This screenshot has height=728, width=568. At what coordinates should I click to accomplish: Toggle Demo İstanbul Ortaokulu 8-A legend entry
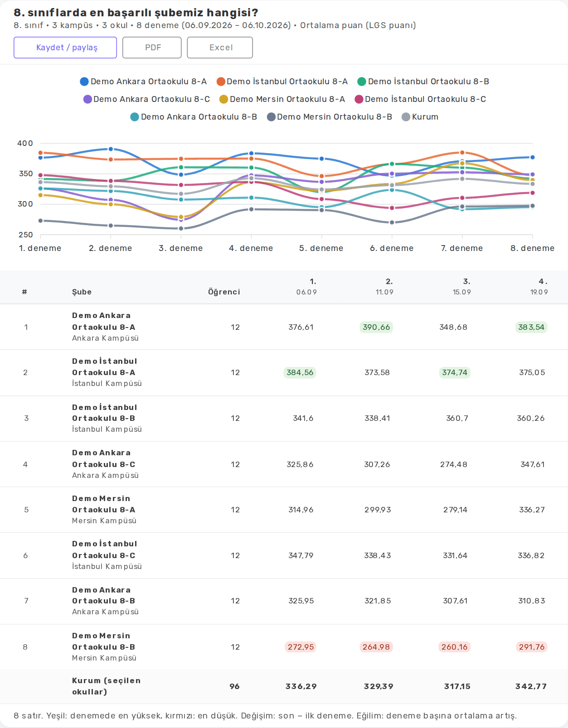282,82
